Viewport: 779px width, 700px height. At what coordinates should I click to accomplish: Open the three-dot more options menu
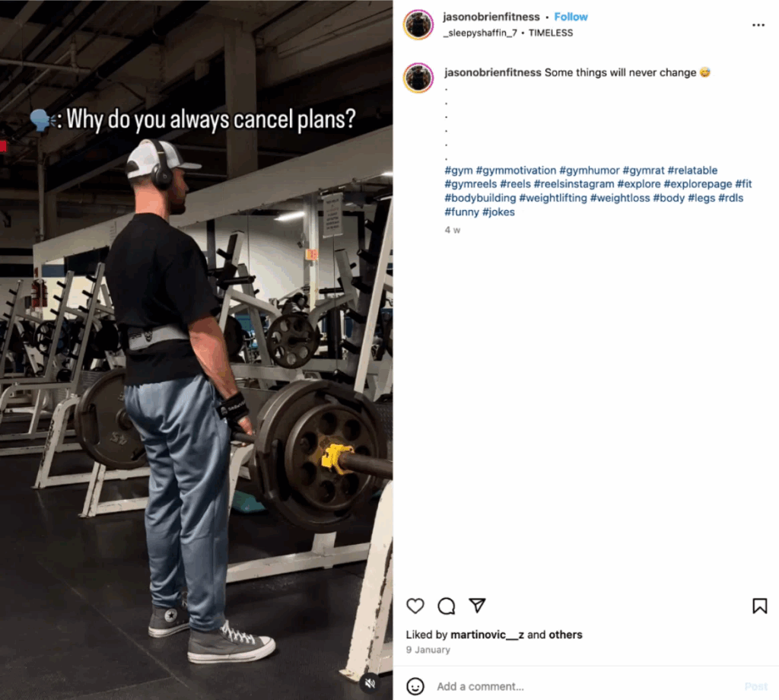point(758,25)
